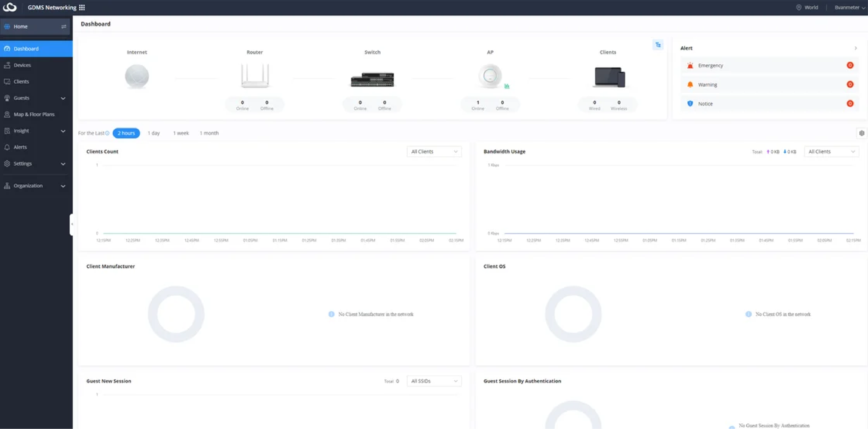Click the Switch device image

point(372,80)
